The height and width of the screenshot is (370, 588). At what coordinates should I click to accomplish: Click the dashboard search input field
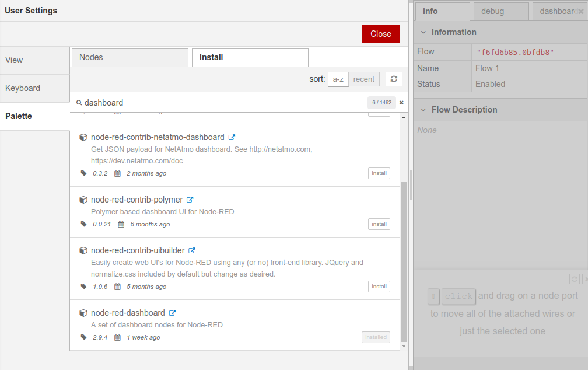(225, 103)
